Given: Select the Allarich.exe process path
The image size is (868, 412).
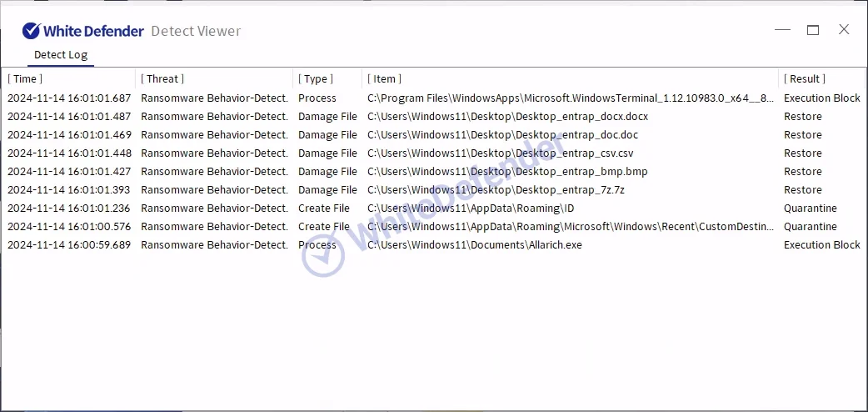Looking at the screenshot, I should point(475,245).
